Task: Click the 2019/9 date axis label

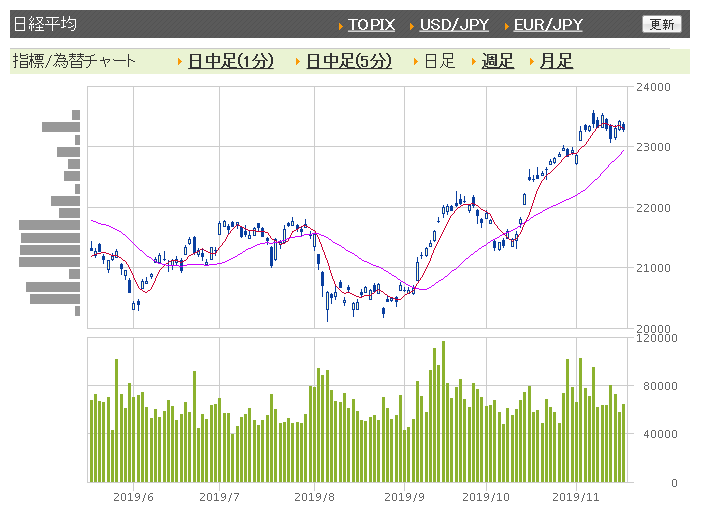Action: tap(405, 497)
